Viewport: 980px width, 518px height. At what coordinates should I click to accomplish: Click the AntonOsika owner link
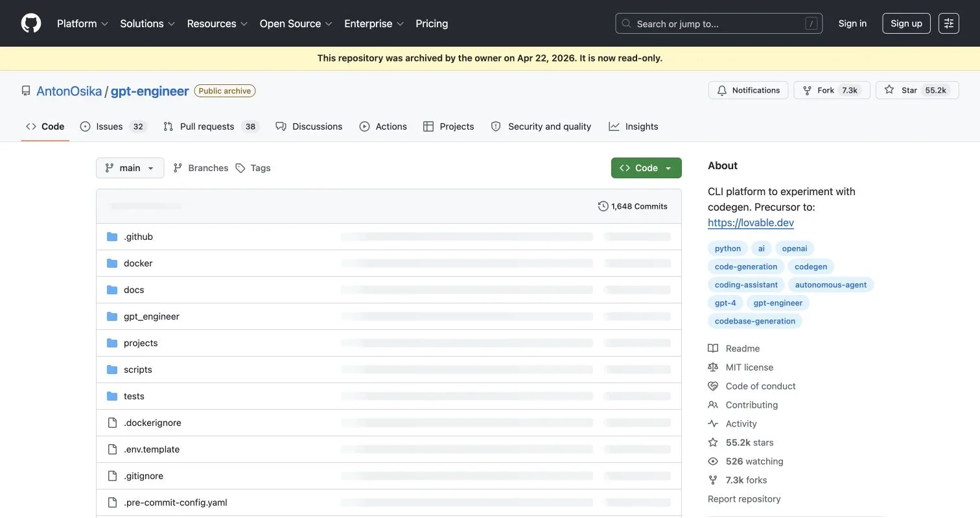point(69,91)
